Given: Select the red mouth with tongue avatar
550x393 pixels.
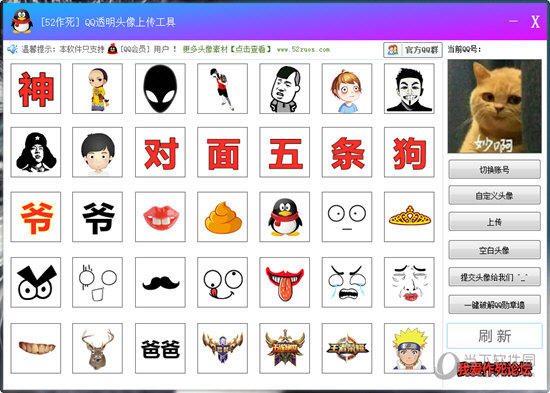Looking at the screenshot, I should click(284, 282).
